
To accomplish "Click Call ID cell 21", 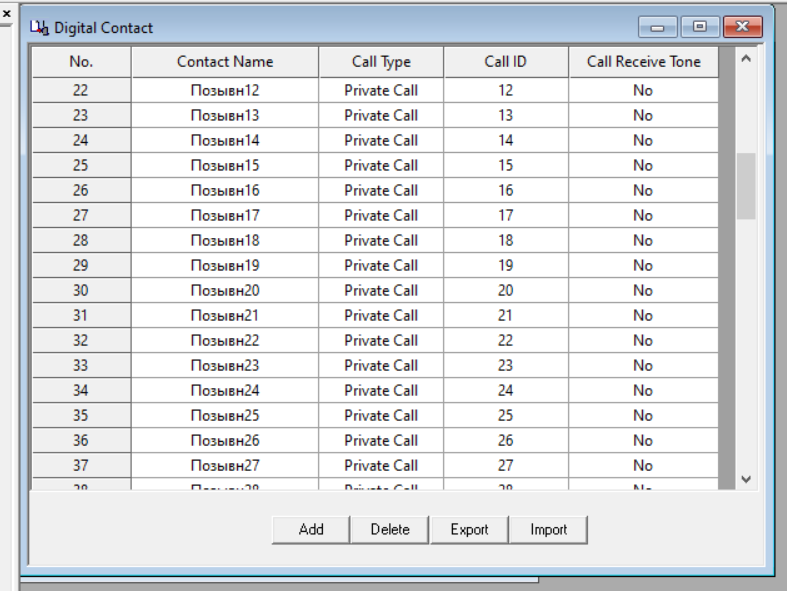I will [505, 315].
